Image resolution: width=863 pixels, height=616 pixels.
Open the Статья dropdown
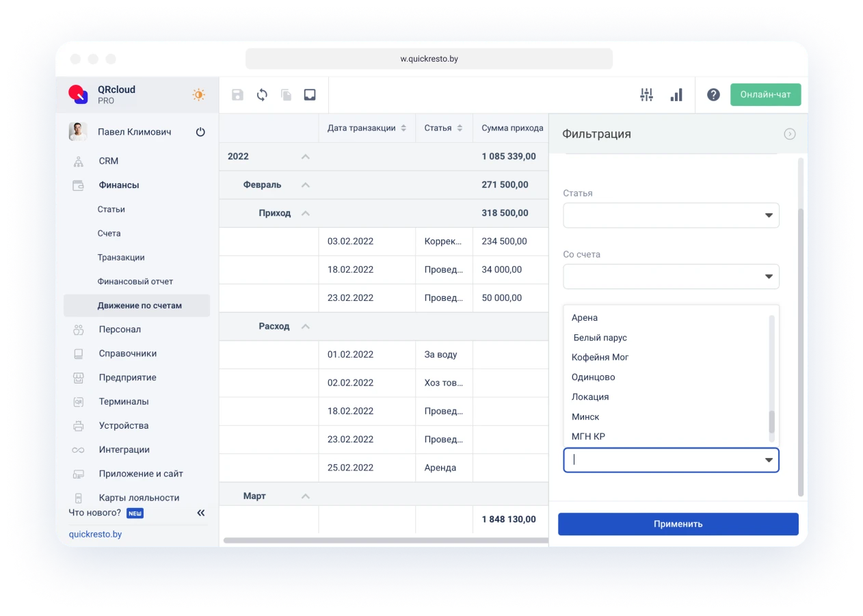point(671,215)
